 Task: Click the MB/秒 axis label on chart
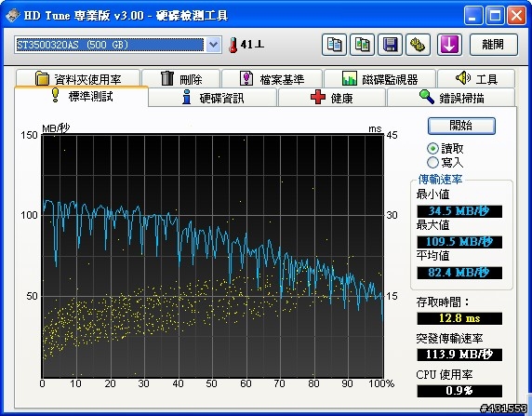click(x=56, y=128)
